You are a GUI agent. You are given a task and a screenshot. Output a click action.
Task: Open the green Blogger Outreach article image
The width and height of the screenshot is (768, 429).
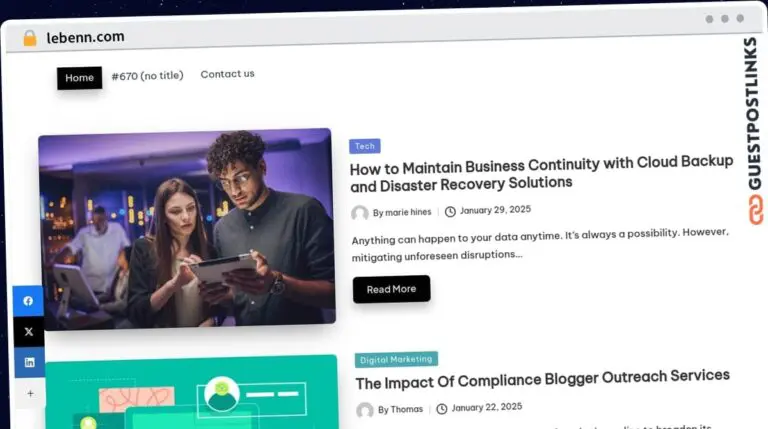tap(192, 393)
